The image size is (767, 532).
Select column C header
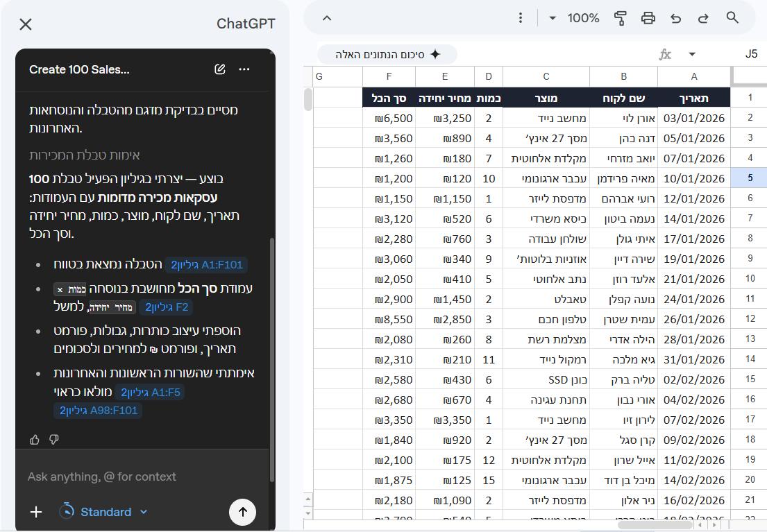[x=546, y=76]
